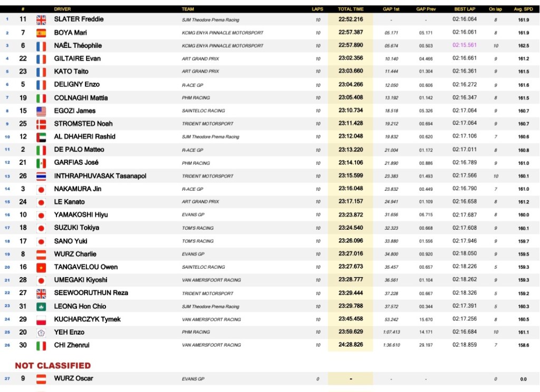Click the Mexican flag beside GARFIAS José
The width and height of the screenshot is (540, 392).
(x=41, y=163)
